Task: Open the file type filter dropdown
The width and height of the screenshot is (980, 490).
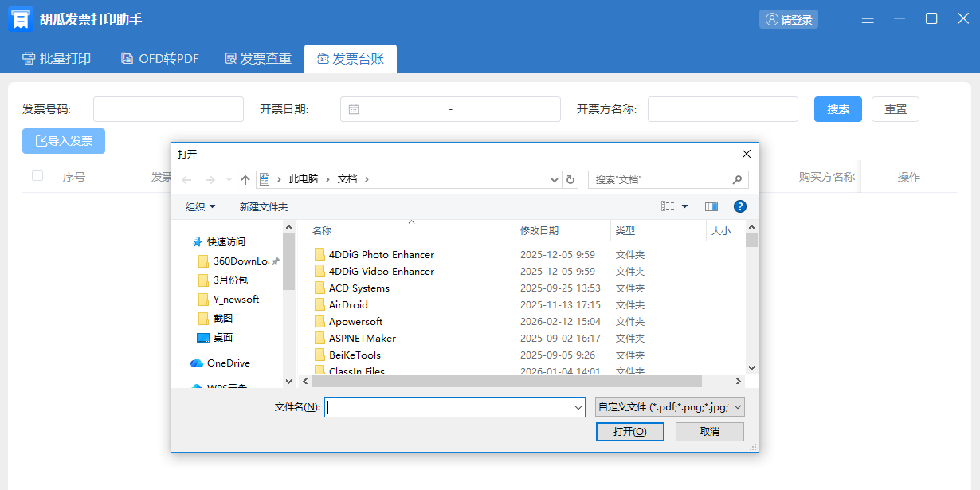Action: tap(670, 407)
